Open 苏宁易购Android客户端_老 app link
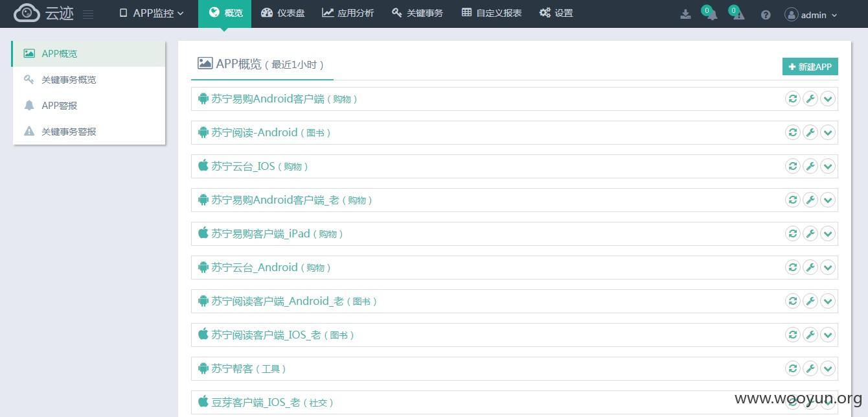 285,200
